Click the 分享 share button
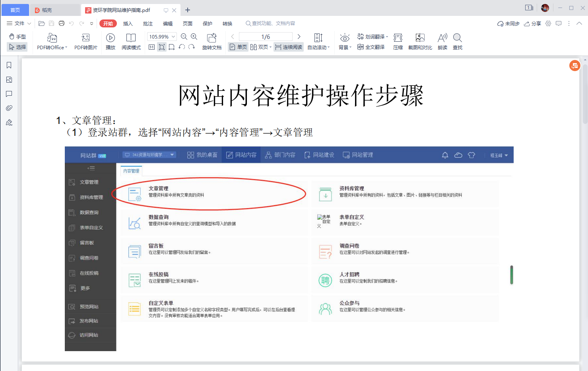588x371 pixels. click(x=533, y=23)
